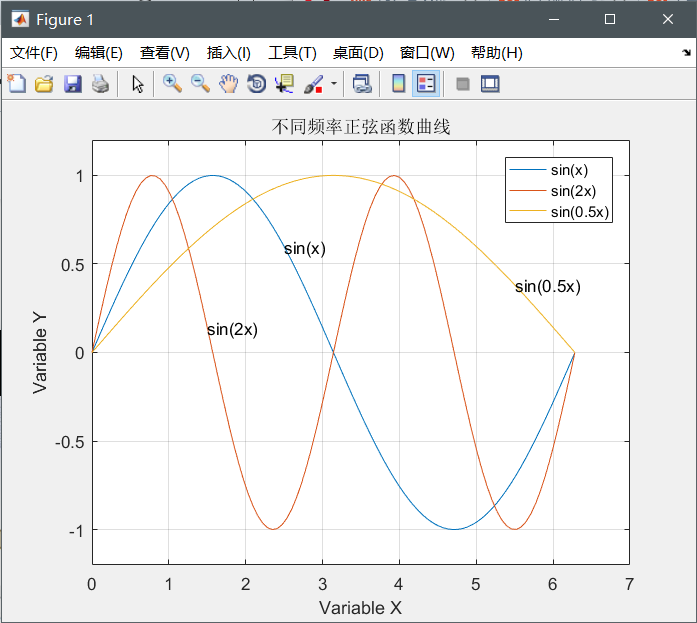Toggle the Insert Legend button
Viewport: 697px width, 623px height.
tap(426, 84)
